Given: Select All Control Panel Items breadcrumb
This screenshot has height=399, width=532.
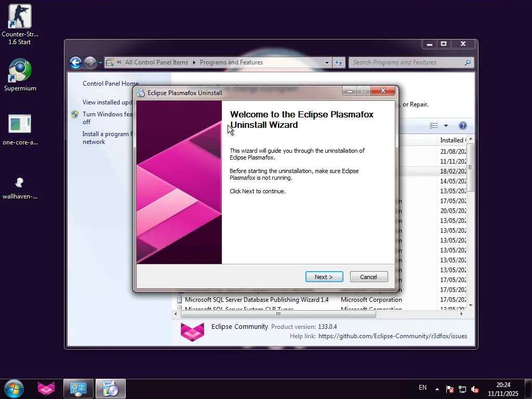Looking at the screenshot, I should coord(156,62).
